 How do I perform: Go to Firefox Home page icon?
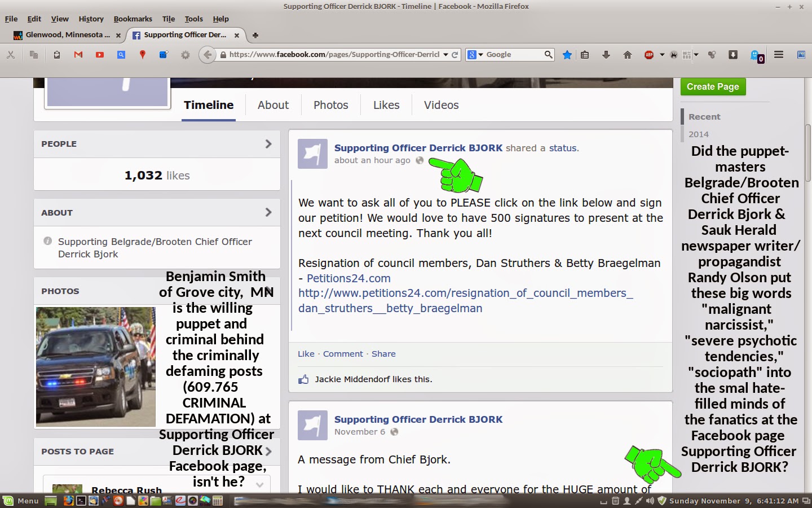[x=628, y=55]
